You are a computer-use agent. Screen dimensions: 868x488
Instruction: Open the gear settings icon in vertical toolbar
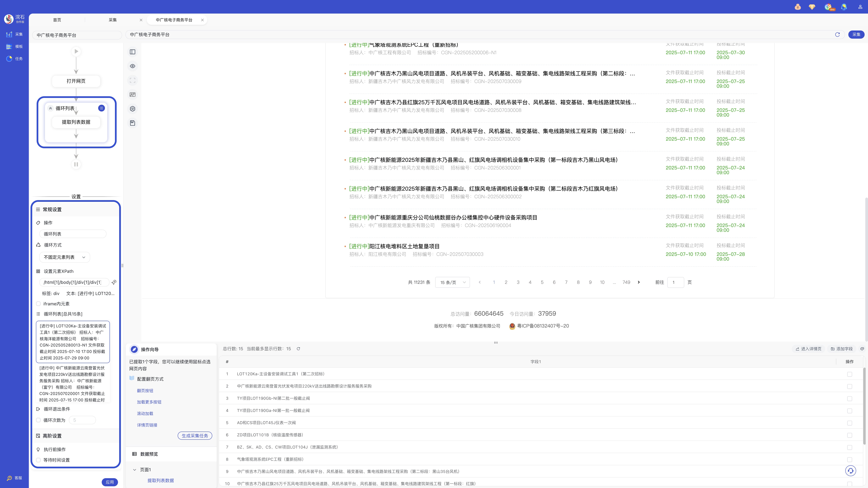[x=132, y=109]
